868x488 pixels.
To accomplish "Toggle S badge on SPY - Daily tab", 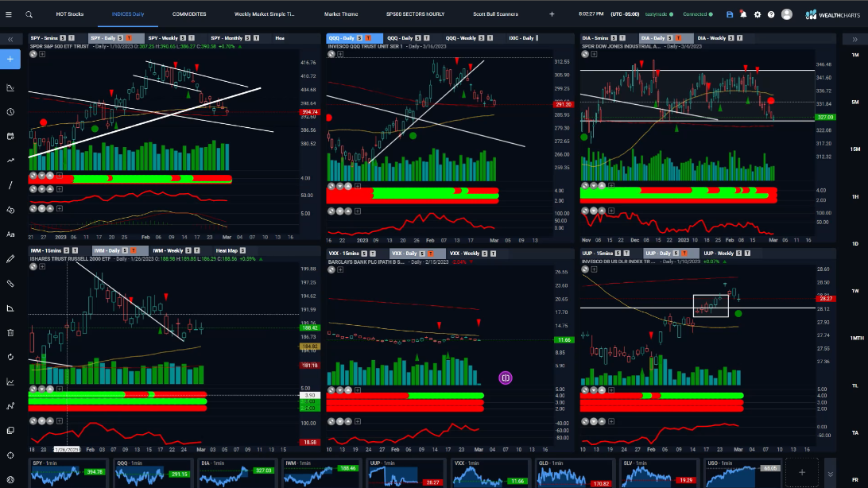I will [x=120, y=38].
